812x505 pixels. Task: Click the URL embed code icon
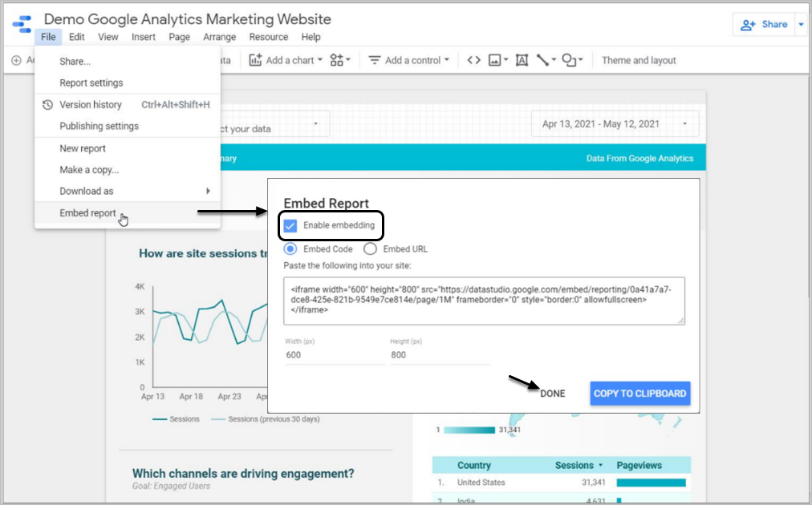click(473, 60)
